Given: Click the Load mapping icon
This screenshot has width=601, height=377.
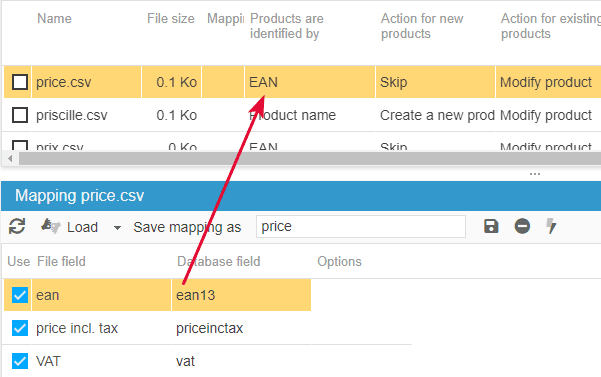Looking at the screenshot, I should (x=51, y=226).
